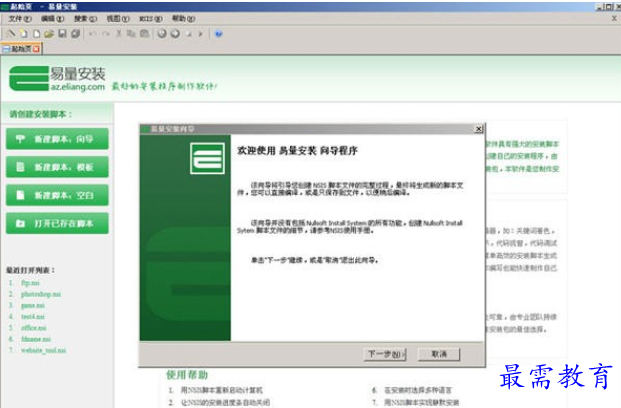Screen dimensions: 621x408
Task: Click the copy toolbar icon
Action: click(x=131, y=34)
